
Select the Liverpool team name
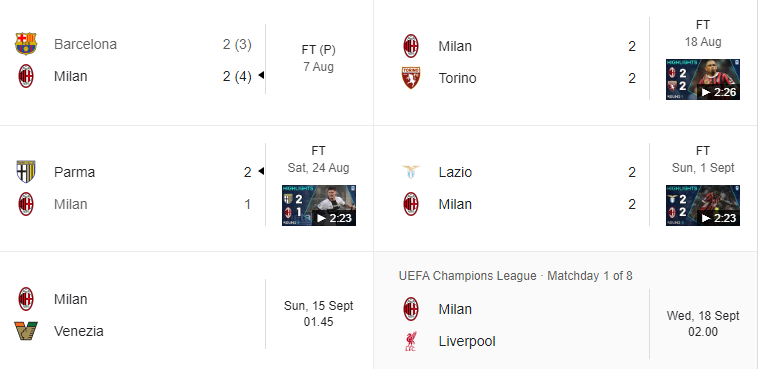(x=467, y=341)
